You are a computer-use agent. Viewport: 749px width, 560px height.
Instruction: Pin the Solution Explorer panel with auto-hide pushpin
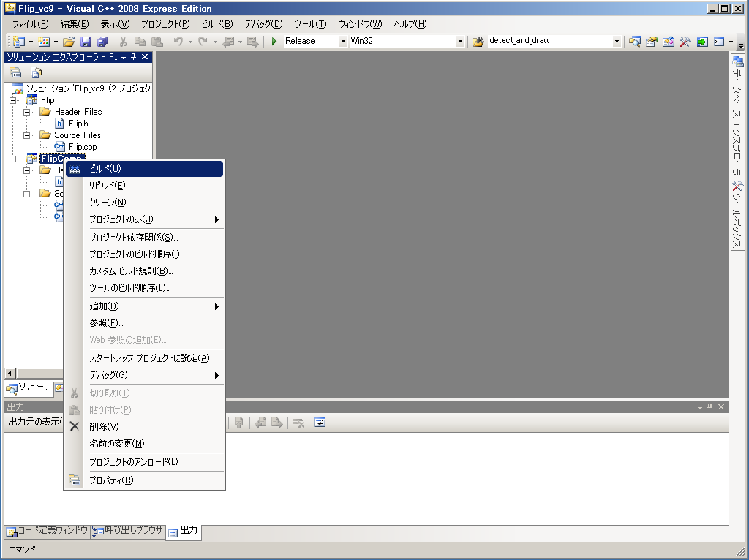coord(134,57)
